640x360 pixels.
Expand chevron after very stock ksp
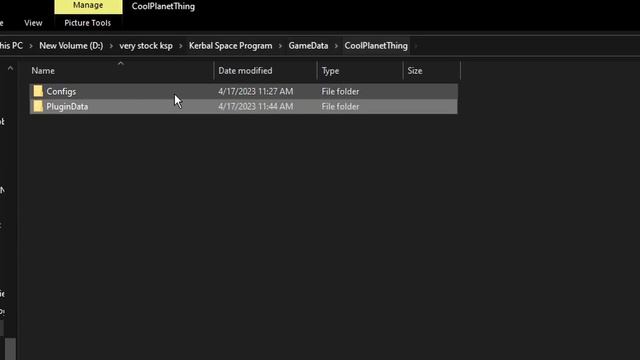(x=180, y=46)
